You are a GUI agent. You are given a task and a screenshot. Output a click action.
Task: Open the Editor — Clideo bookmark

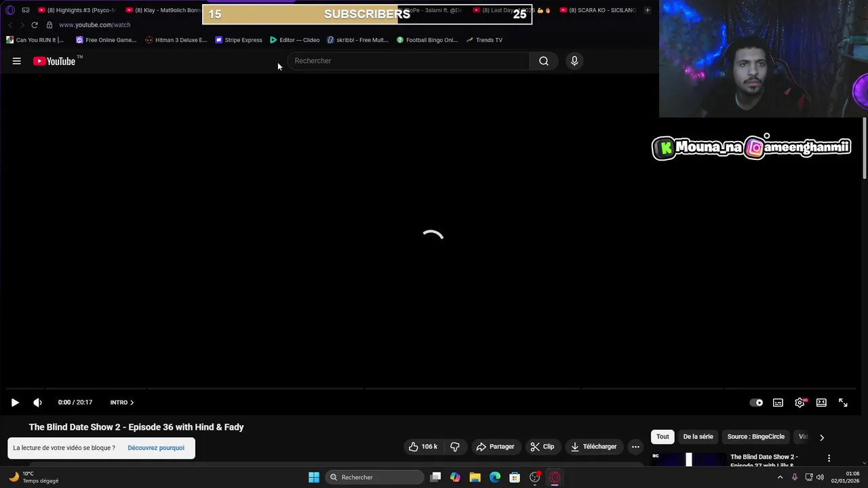tap(295, 40)
